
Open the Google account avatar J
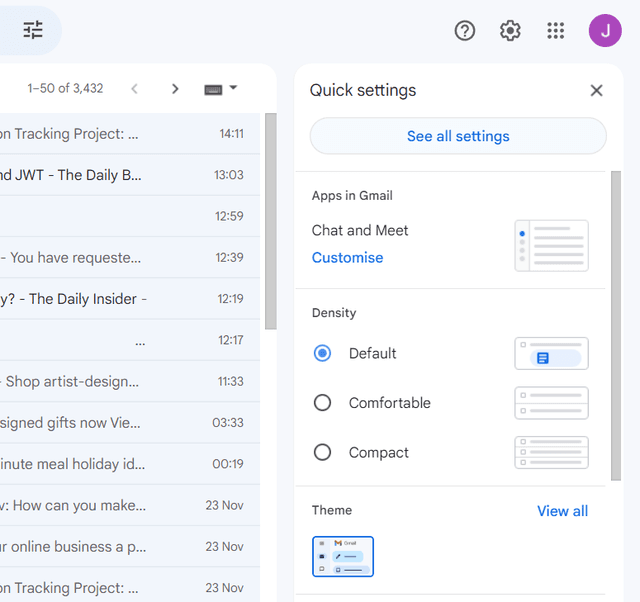(x=605, y=31)
